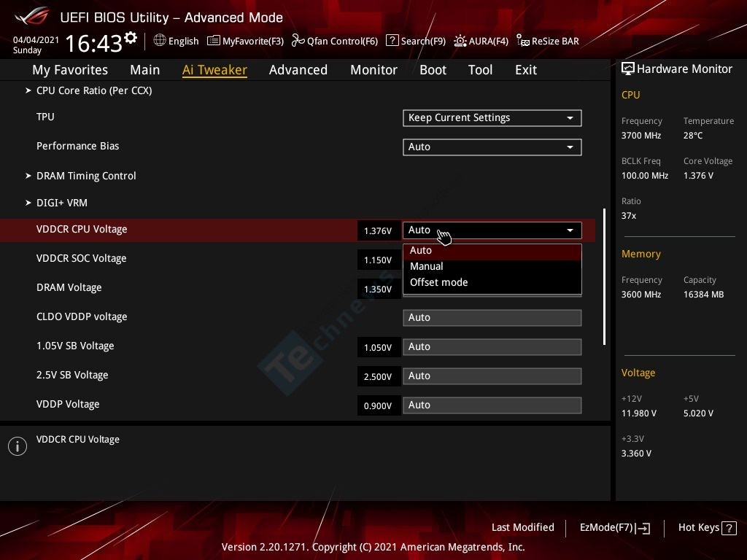Go to the Advanced tab

coord(298,70)
